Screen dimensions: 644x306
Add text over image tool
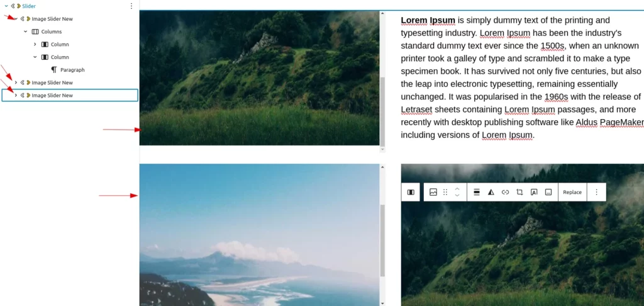pos(534,192)
